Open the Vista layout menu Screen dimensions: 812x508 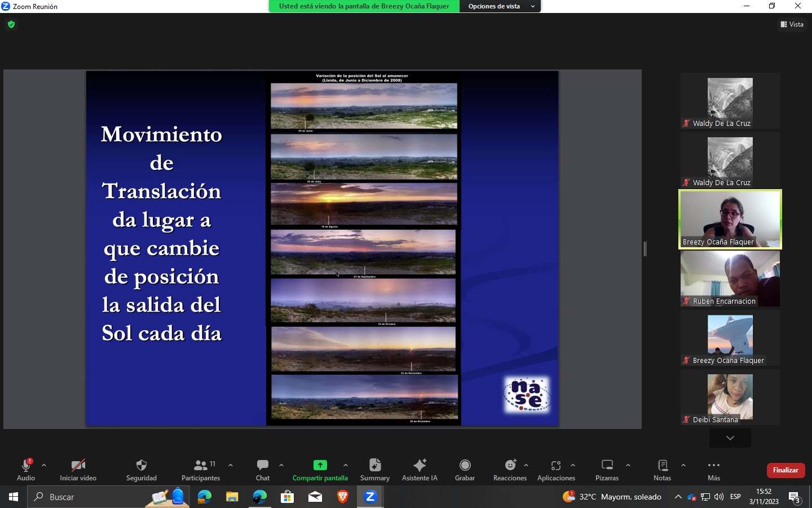point(792,24)
